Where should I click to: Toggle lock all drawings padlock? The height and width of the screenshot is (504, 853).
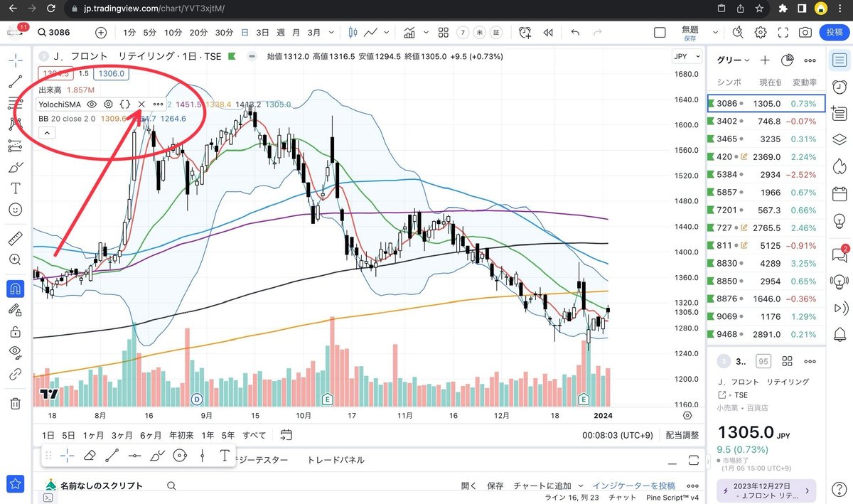(x=15, y=331)
